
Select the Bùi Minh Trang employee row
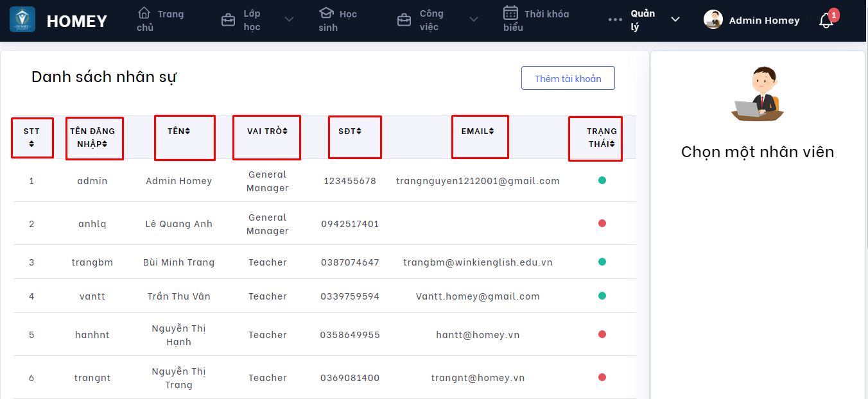pyautogui.click(x=178, y=262)
